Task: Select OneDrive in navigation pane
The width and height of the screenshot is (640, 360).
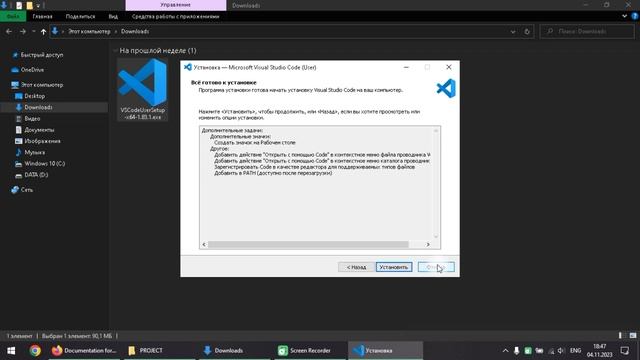Action: pos(28,70)
